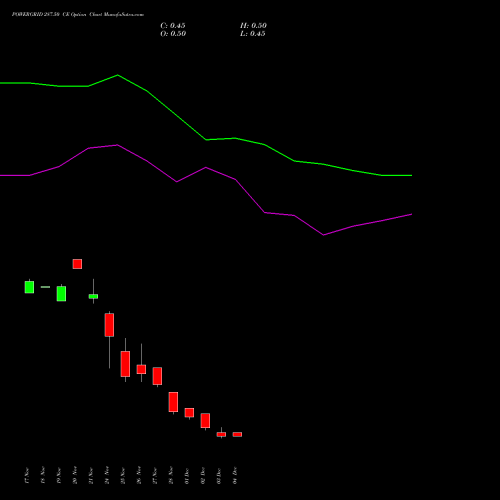The height and width of the screenshot is (500, 500).
Task: Select the last red candle for 04 Dec
Action: click(x=237, y=434)
